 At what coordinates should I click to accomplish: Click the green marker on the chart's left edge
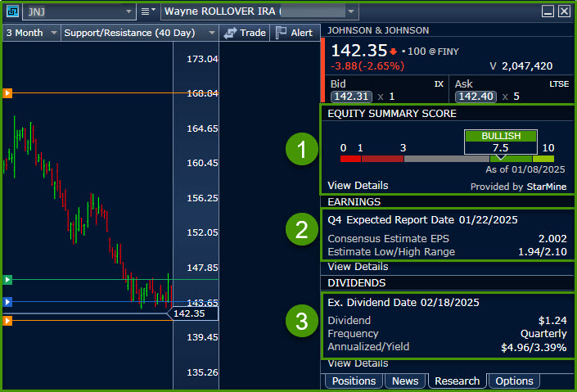(7, 280)
